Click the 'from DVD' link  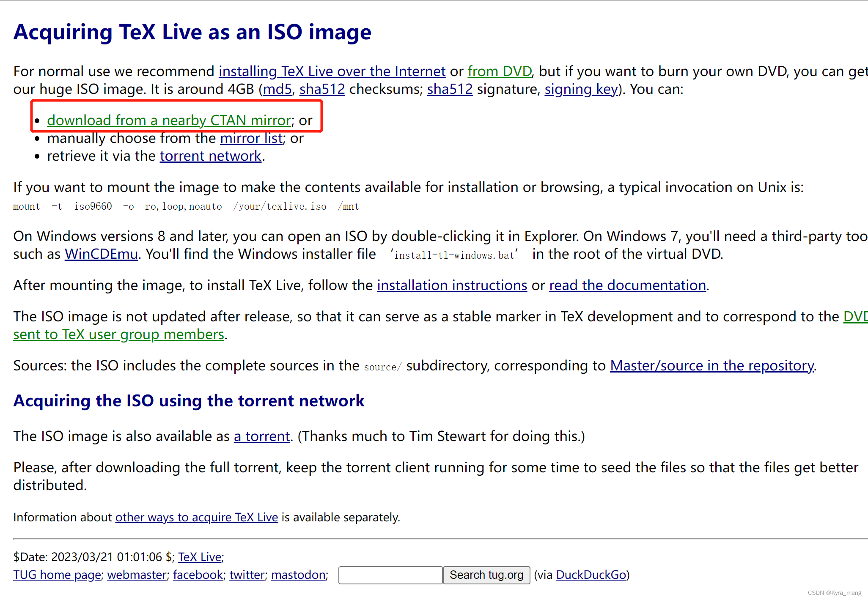click(499, 71)
